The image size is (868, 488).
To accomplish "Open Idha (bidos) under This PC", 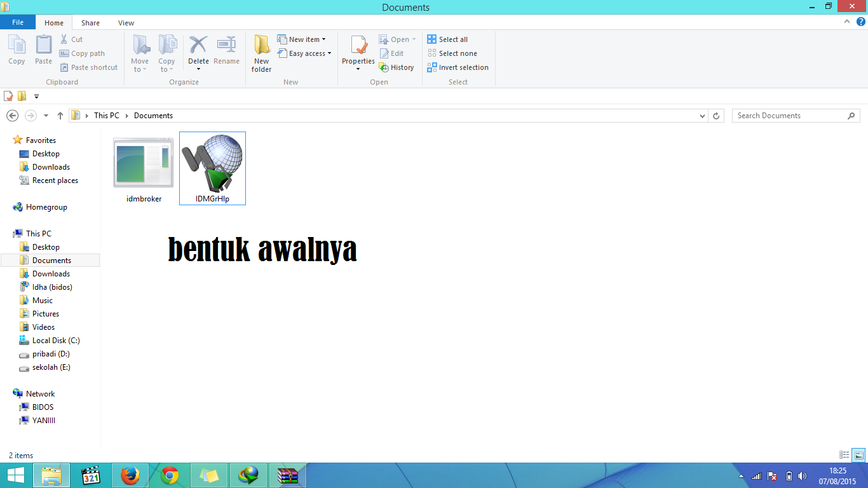I will pyautogui.click(x=52, y=287).
